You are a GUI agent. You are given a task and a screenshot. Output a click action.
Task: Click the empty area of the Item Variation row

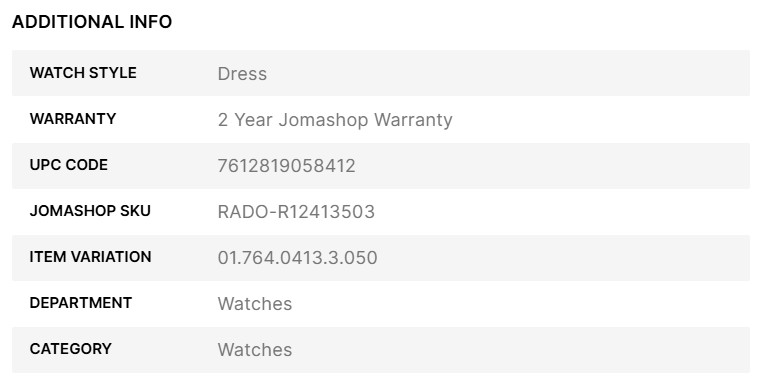click(x=564, y=258)
